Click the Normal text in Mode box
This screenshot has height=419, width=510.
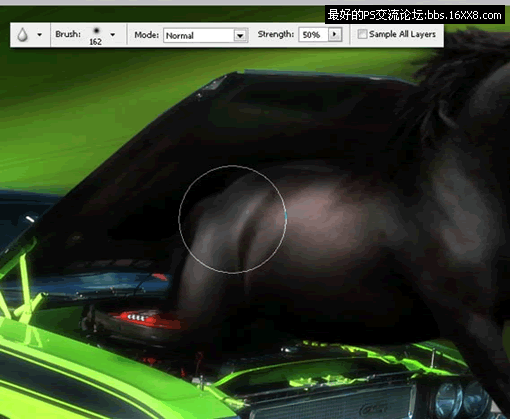pyautogui.click(x=180, y=36)
